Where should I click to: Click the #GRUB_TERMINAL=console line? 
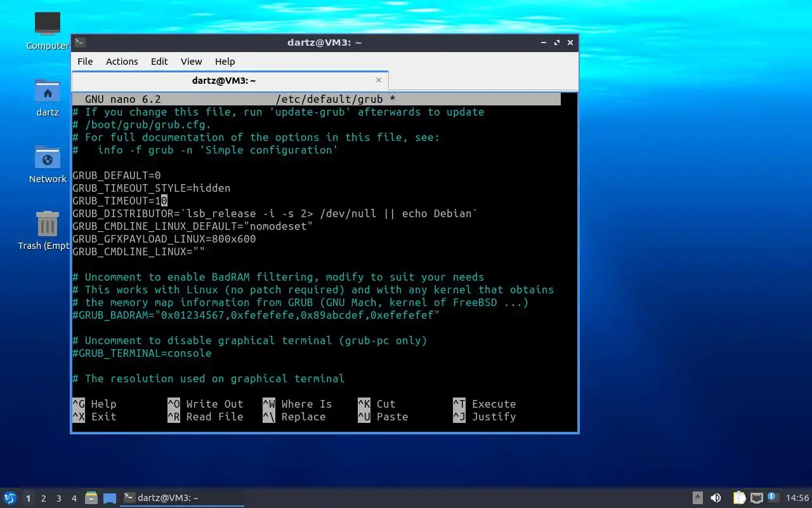pos(142,353)
